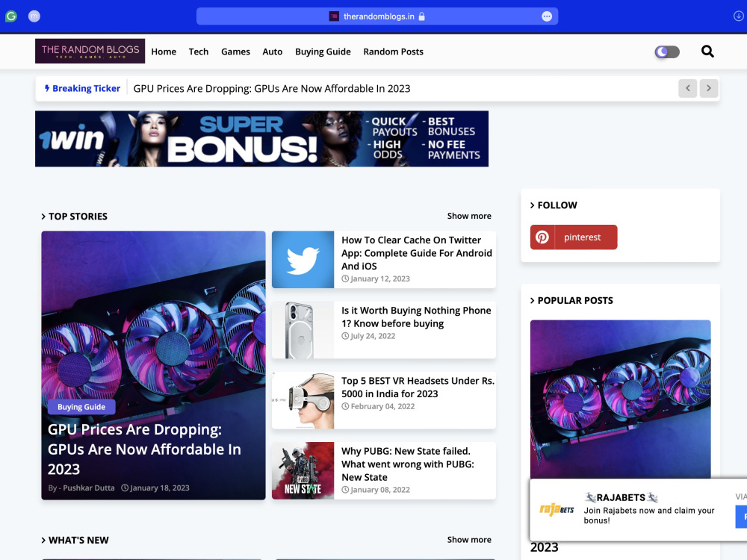Viewport: 747px width, 560px height.
Task: Click the 1win Super Bonus banner ad
Action: pyautogui.click(x=261, y=139)
